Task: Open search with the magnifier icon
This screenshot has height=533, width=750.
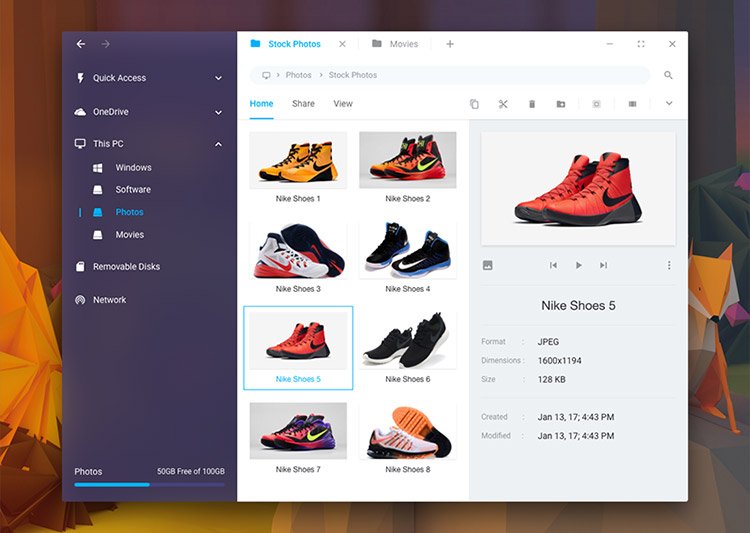Action: click(x=668, y=75)
